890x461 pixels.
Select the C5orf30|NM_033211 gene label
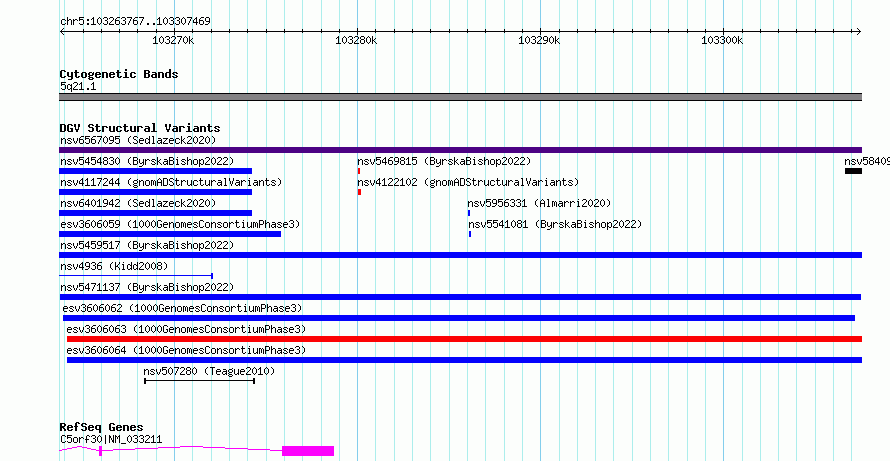click(111, 439)
